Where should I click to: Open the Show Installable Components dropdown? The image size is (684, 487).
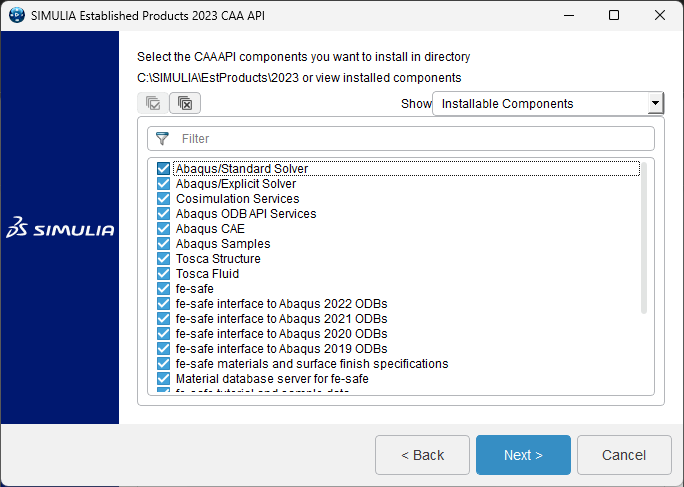coord(548,103)
